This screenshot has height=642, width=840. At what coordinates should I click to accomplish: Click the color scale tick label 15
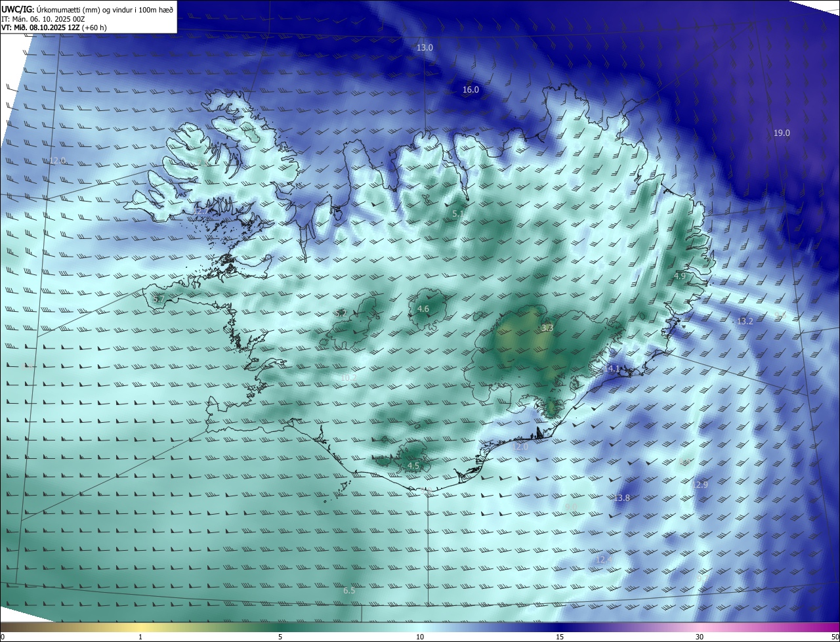pyautogui.click(x=560, y=637)
